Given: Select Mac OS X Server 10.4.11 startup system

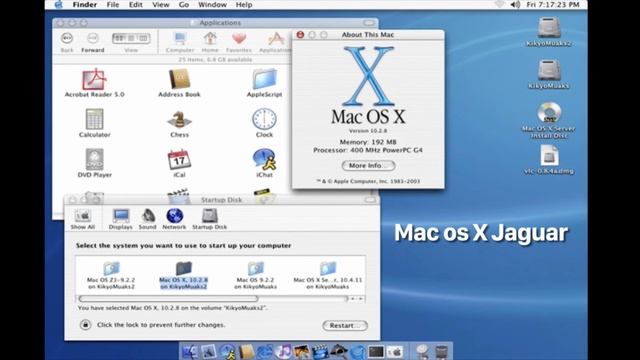Looking at the screenshot, I should (328, 276).
